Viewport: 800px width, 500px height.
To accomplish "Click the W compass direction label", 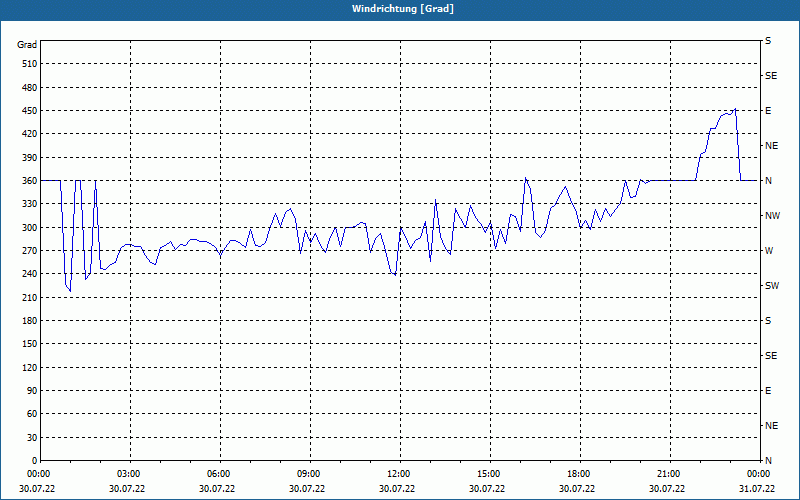I will pos(769,251).
